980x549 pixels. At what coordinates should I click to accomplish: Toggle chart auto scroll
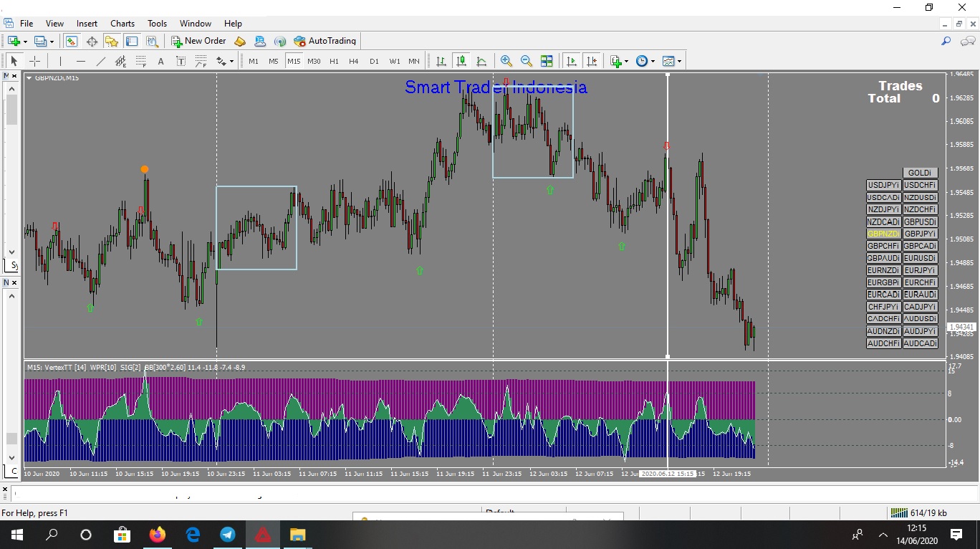[571, 61]
